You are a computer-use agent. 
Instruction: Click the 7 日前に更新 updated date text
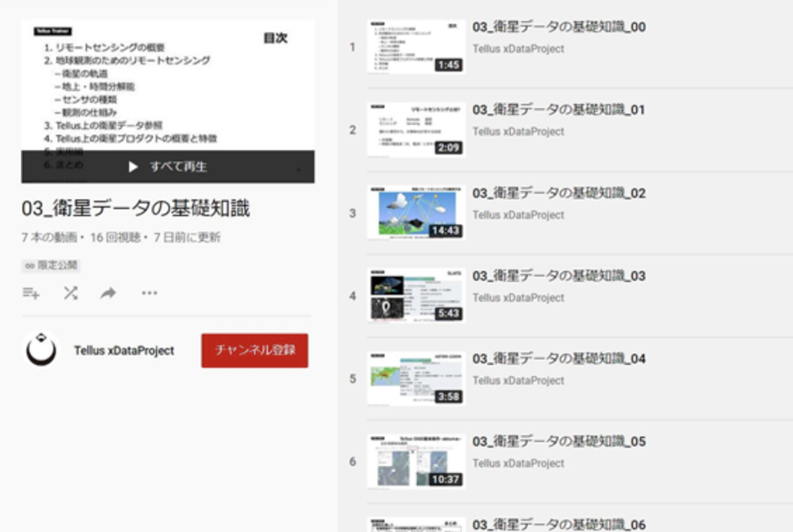187,237
